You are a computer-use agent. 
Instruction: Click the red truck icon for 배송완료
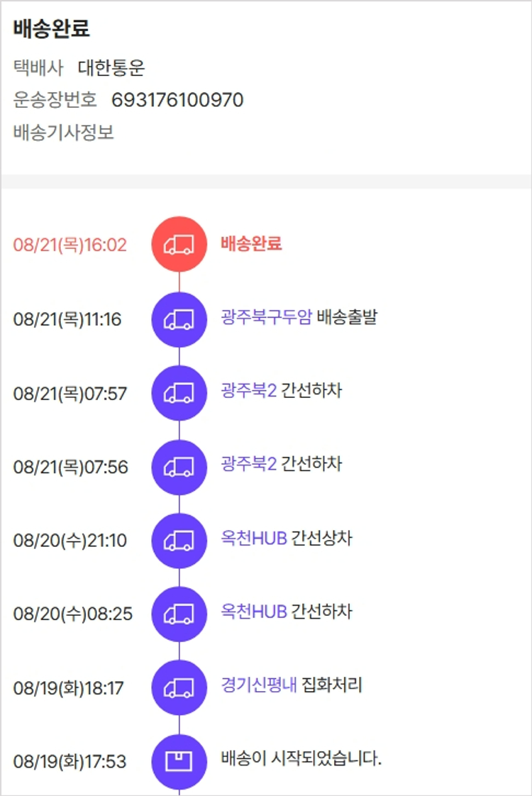179,245
